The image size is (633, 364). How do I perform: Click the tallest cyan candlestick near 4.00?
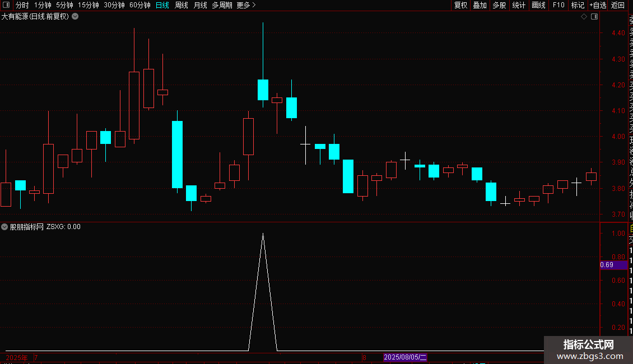tap(177, 155)
